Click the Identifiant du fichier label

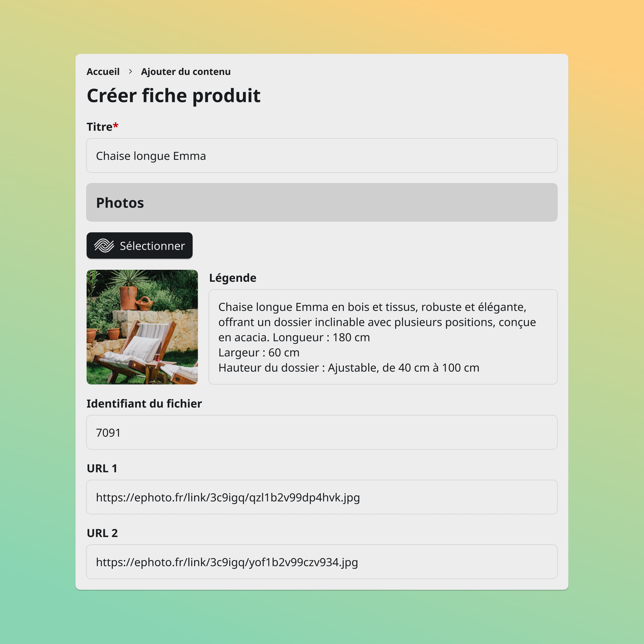(144, 403)
